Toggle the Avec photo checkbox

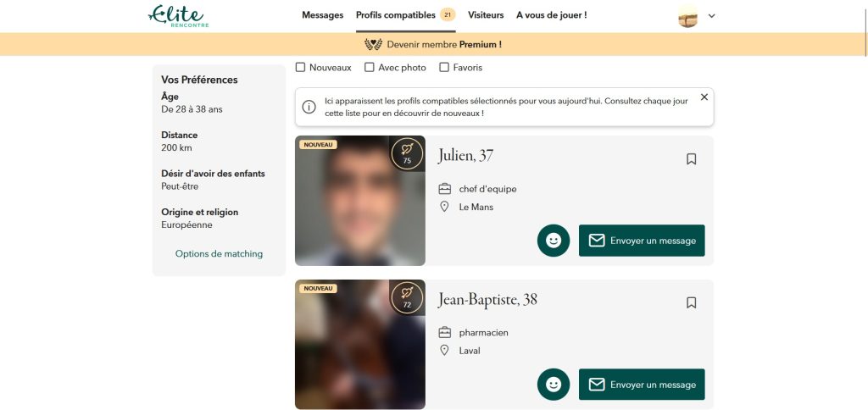point(370,68)
